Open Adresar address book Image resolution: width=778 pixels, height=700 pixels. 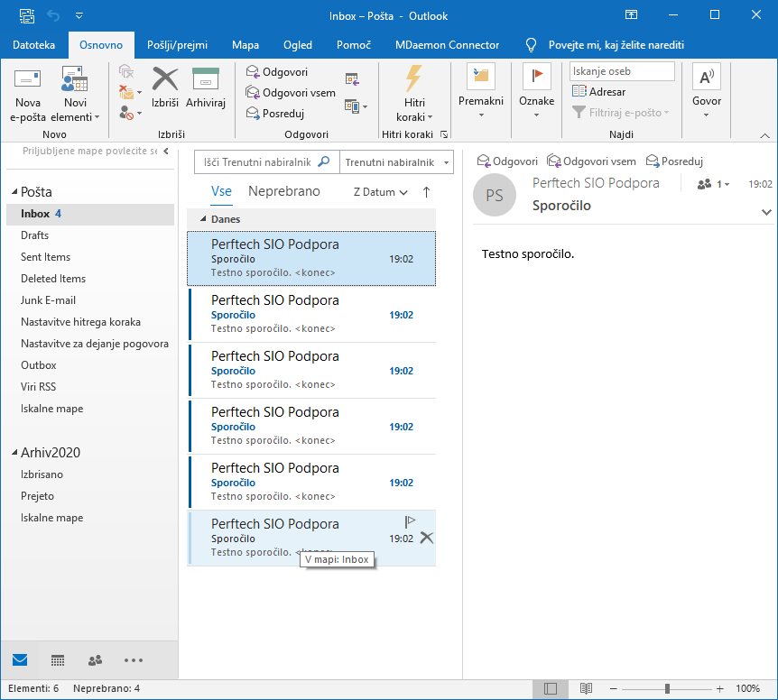point(599,92)
